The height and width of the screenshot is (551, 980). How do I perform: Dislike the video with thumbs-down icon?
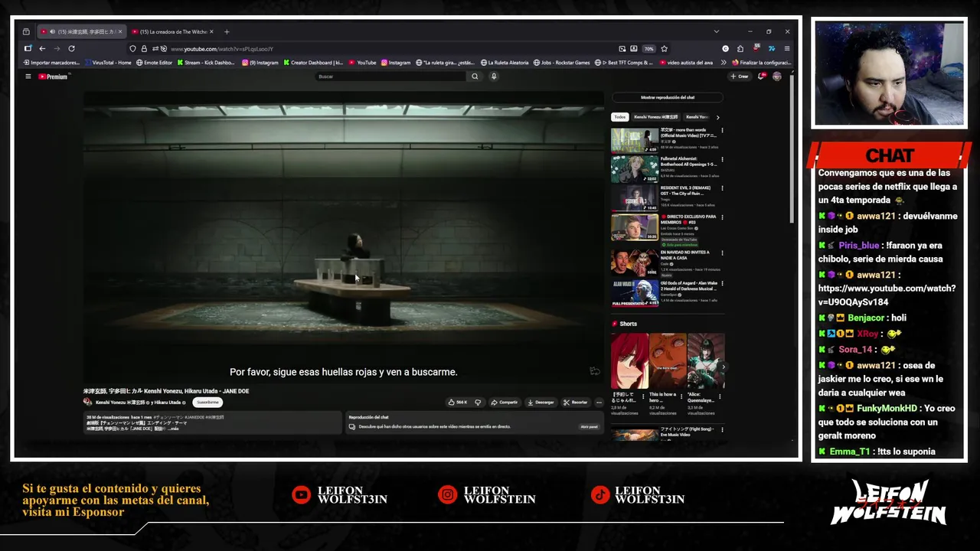(x=478, y=402)
